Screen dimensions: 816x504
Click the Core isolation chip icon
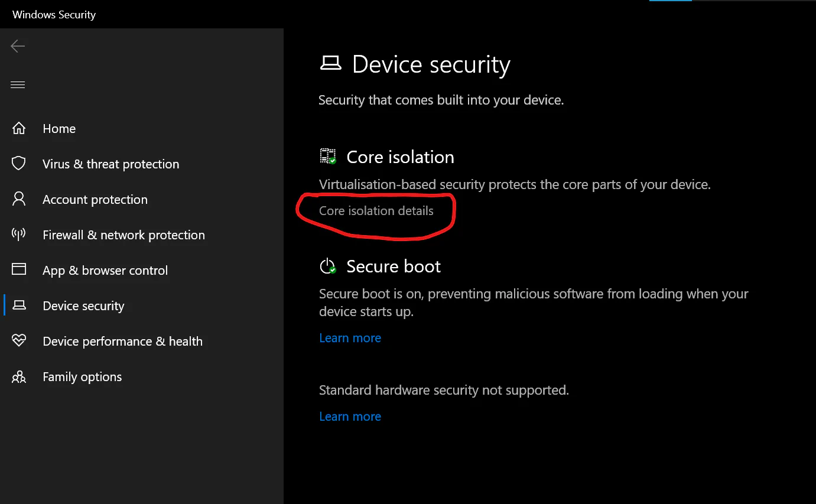point(328,157)
